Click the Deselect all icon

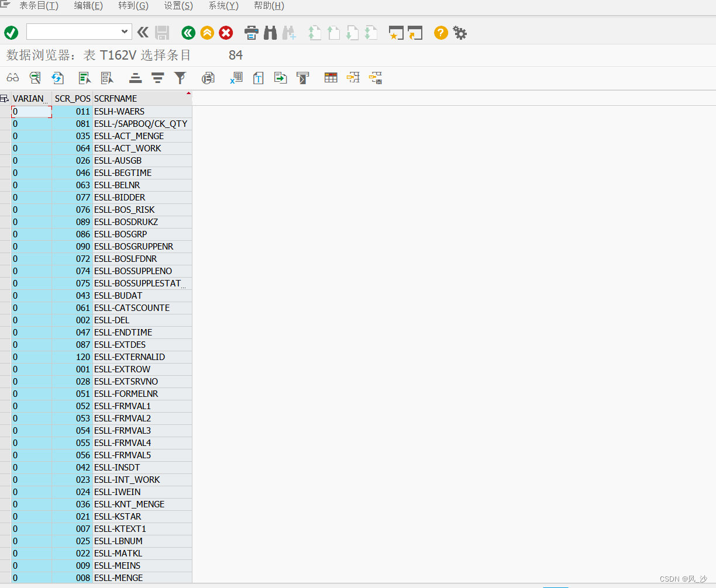[107, 78]
